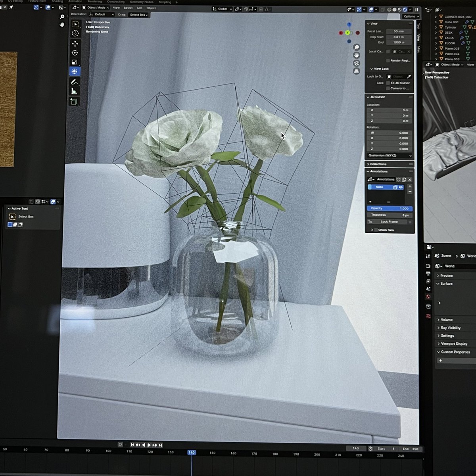
Task: Click the new annotation data duplicate icon
Action: pyautogui.click(x=404, y=180)
